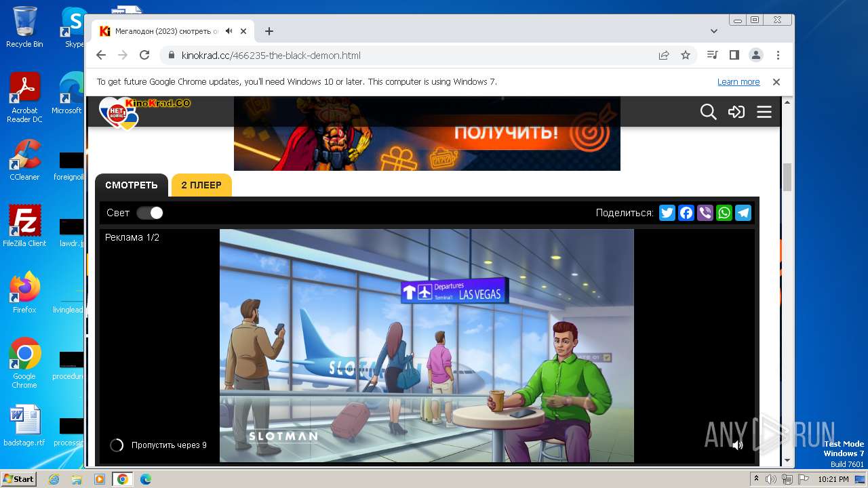The height and width of the screenshot is (488, 868).
Task: Open Internet Explorer from the taskbar
Action: pyautogui.click(x=54, y=479)
